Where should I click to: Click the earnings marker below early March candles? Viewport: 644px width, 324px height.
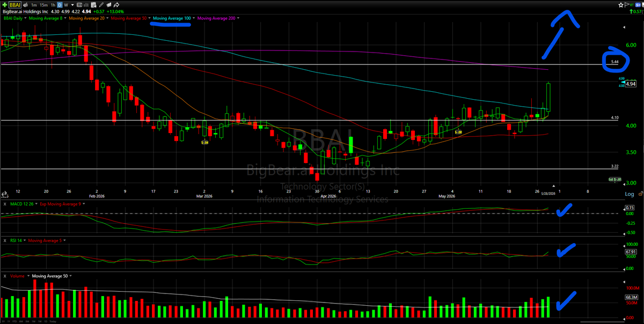(x=204, y=142)
